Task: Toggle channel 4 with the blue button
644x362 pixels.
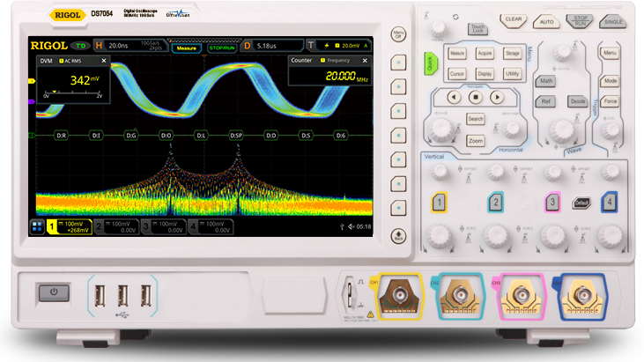Action: click(x=609, y=202)
